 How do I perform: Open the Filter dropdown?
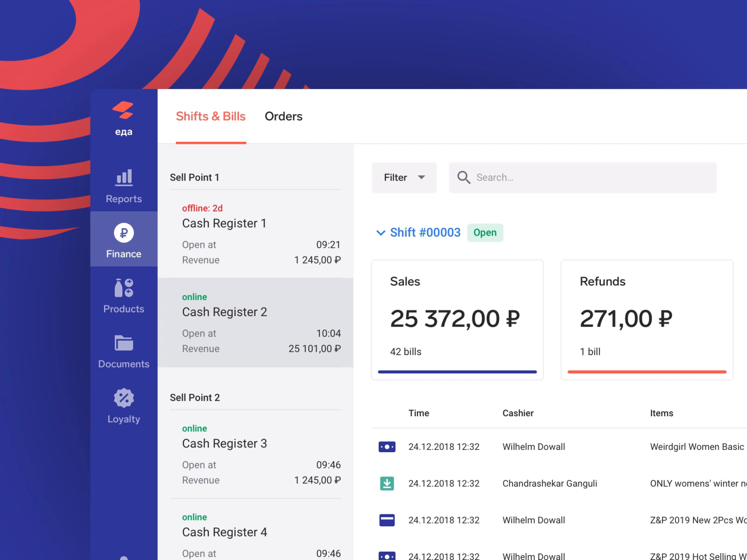[404, 177]
